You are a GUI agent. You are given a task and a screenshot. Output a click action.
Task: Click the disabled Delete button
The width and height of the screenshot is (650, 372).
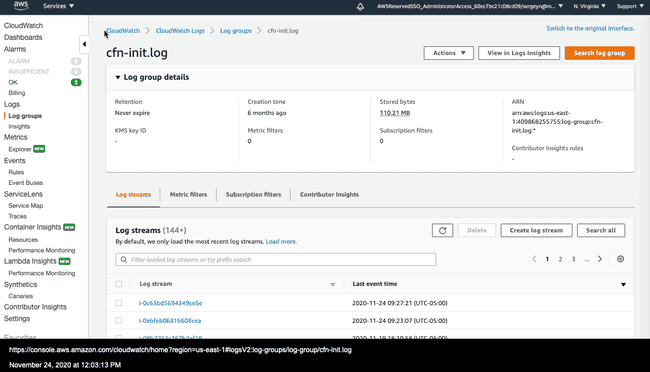pos(477,231)
